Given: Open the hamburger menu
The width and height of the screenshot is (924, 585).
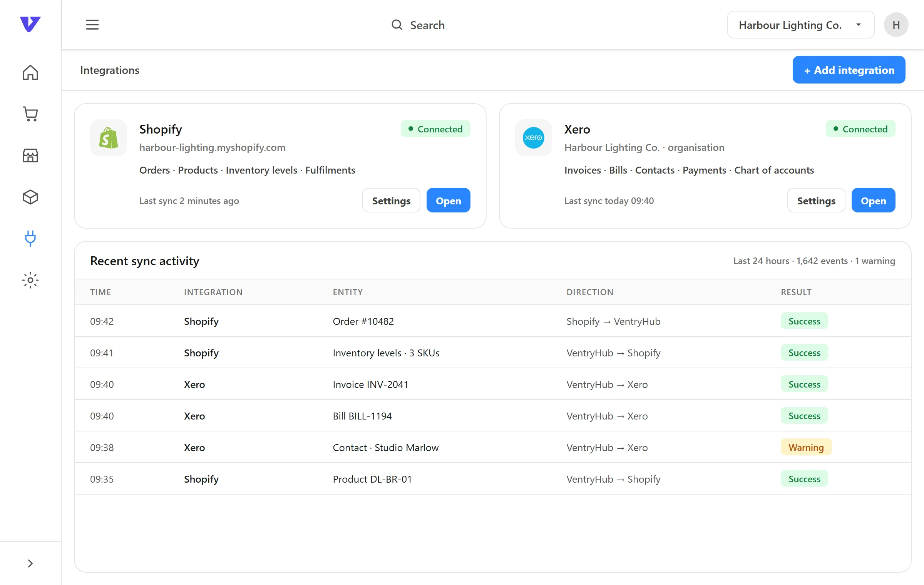Looking at the screenshot, I should [92, 25].
